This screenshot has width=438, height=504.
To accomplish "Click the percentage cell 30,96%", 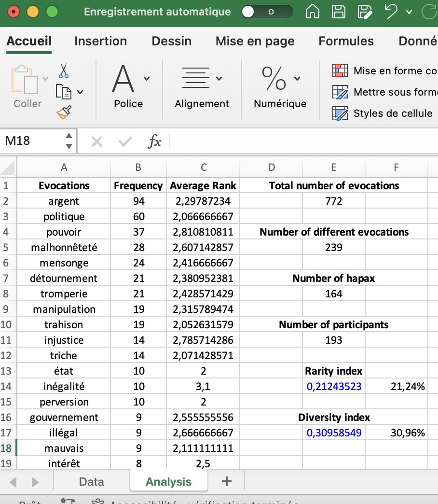I will click(x=397, y=433).
